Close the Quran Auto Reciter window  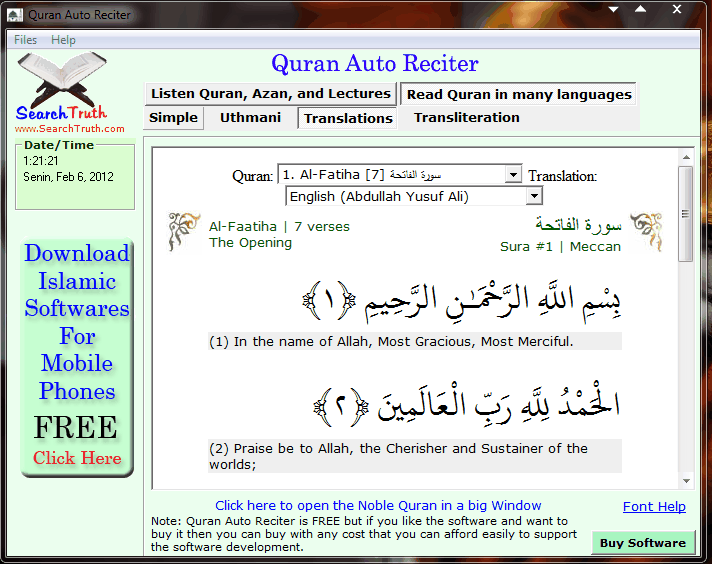[677, 9]
